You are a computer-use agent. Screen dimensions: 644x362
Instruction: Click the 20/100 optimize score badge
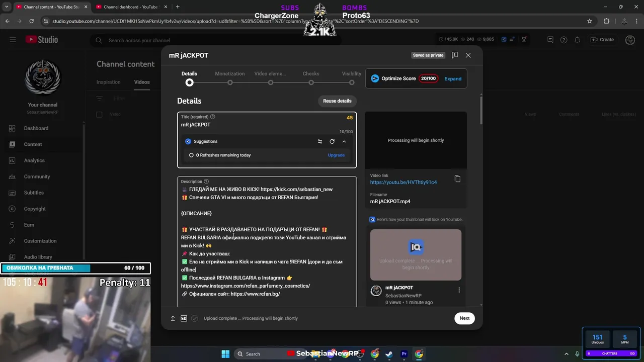pyautogui.click(x=428, y=78)
